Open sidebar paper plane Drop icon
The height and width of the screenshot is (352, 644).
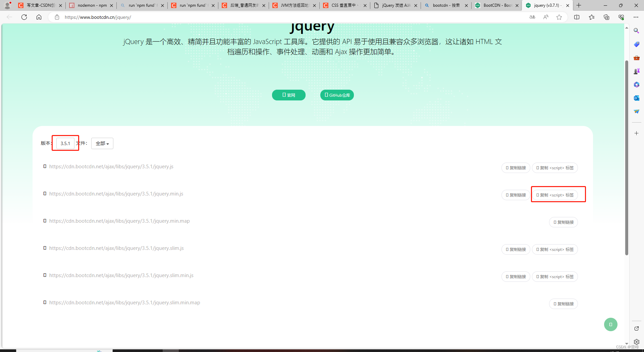pos(636,112)
